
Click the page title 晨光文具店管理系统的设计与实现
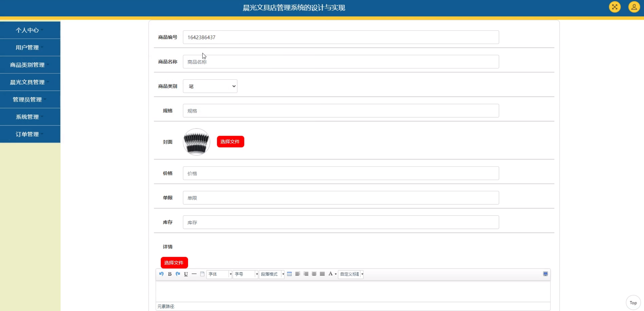[x=294, y=8]
